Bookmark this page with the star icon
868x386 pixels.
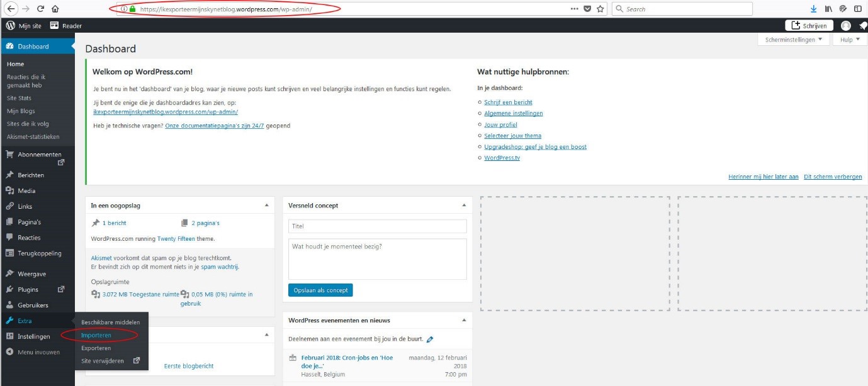(x=600, y=9)
